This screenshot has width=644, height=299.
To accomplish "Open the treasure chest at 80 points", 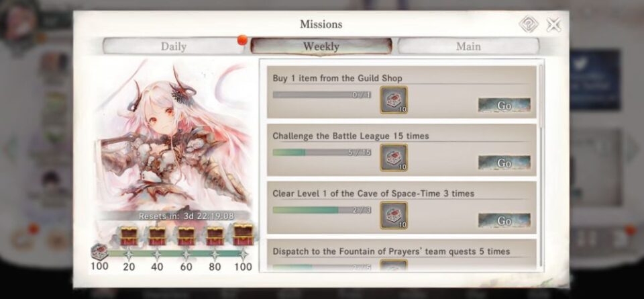I will click(x=215, y=236).
